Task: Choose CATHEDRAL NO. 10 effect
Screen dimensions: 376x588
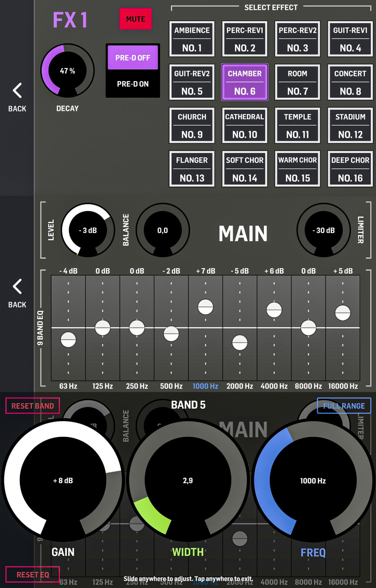Action: click(x=245, y=125)
